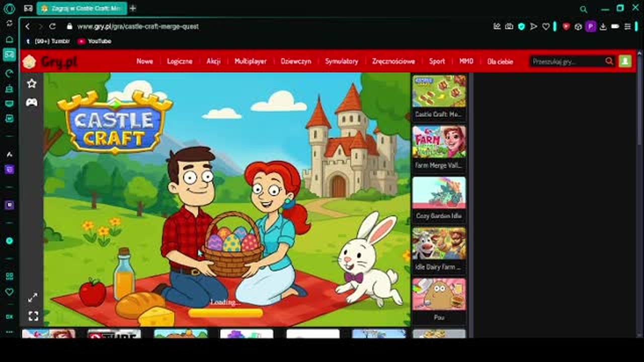
Task: Click the teal ad-blocker shield icon
Action: pos(522,27)
